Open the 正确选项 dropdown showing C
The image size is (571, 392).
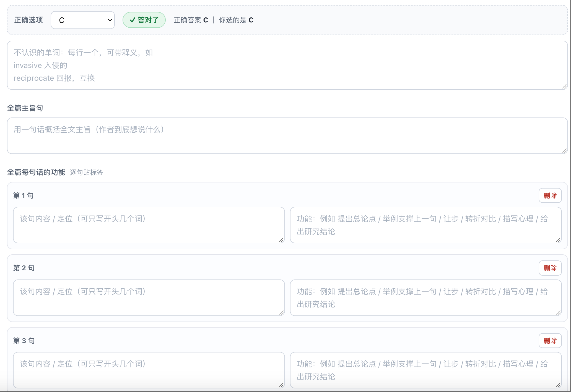[83, 20]
